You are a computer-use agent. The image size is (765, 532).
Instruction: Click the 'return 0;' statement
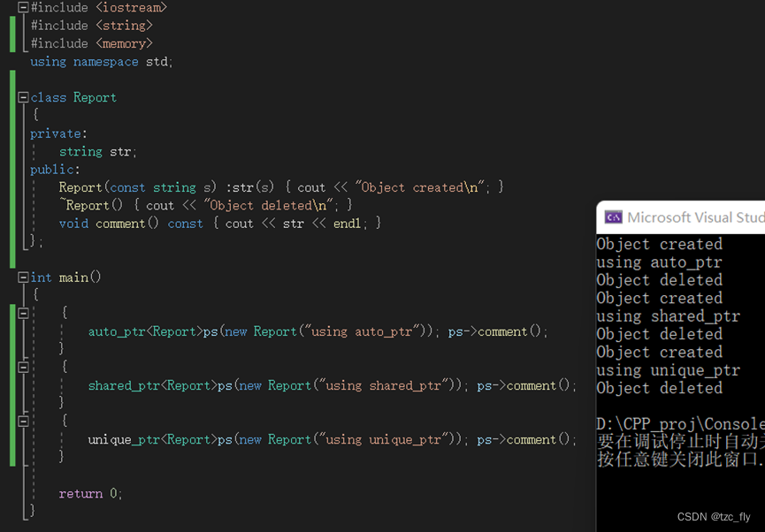pos(90,493)
